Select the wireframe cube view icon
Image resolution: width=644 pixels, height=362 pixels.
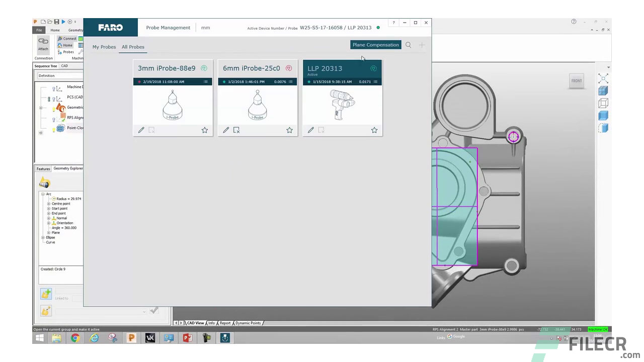coord(603,104)
